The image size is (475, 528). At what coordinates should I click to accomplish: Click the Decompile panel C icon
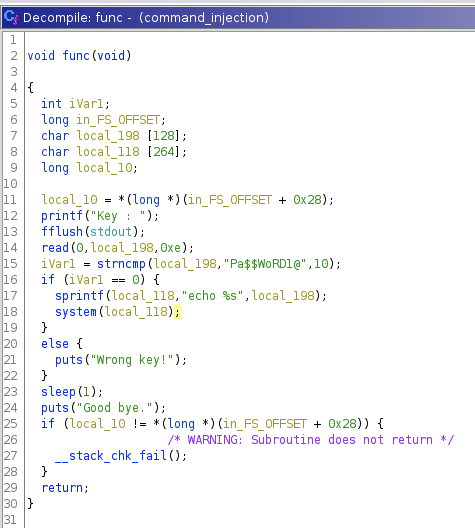click(x=11, y=17)
